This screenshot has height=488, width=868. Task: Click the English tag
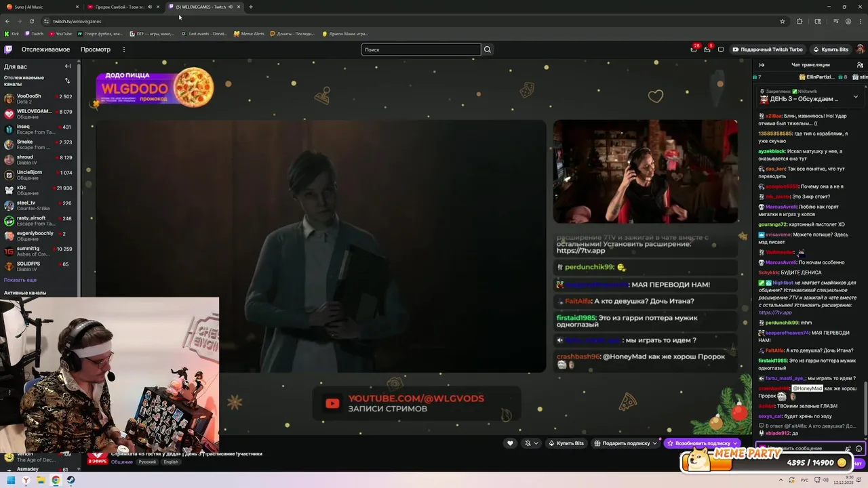click(171, 462)
